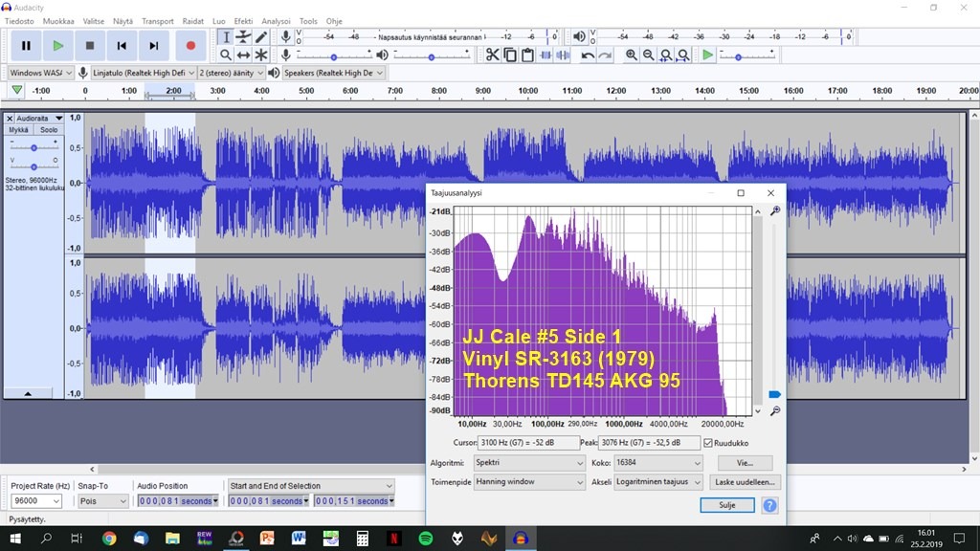The image size is (980, 551).
Task: Adjust the playback volume slider
Action: [x=432, y=56]
